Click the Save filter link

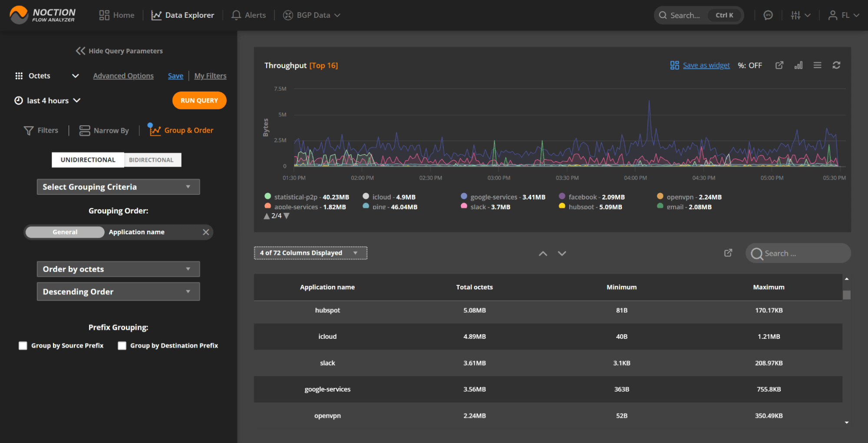(x=175, y=76)
